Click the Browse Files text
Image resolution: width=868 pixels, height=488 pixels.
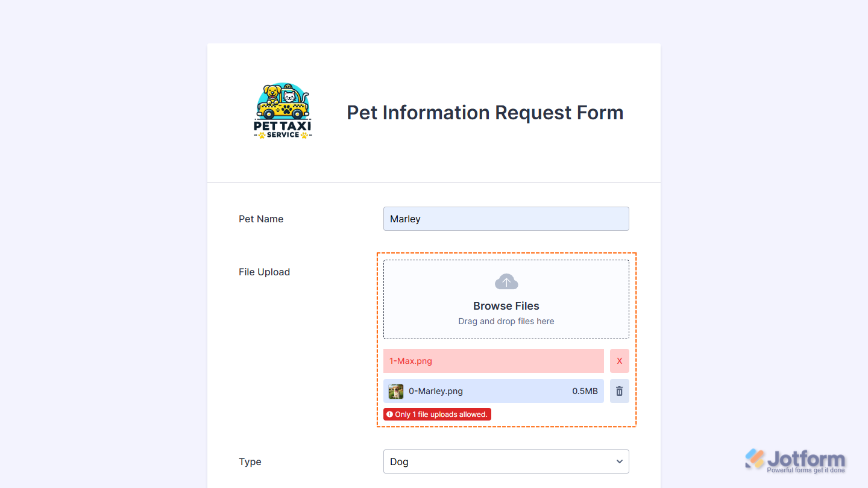506,306
